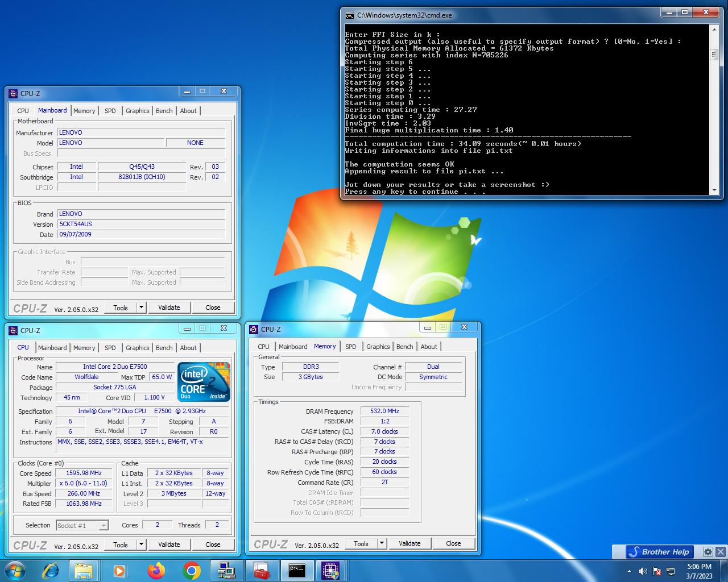Select SPD tab in Mainboard window
728x582 pixels.
[x=110, y=111]
